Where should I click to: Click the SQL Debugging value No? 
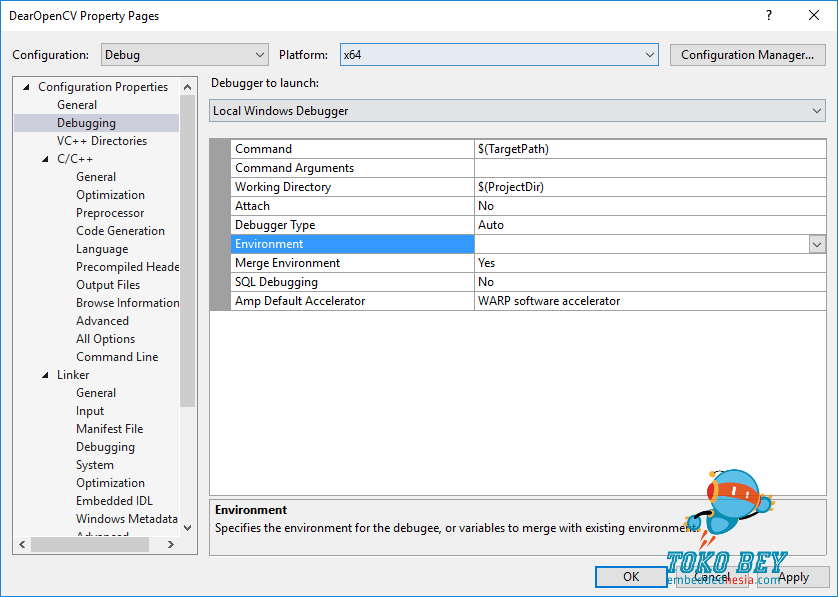pos(650,282)
